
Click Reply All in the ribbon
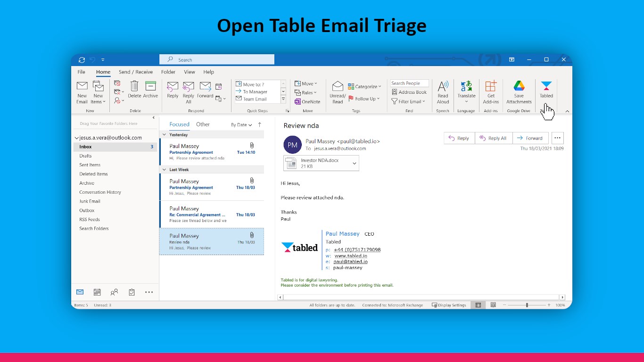click(189, 92)
